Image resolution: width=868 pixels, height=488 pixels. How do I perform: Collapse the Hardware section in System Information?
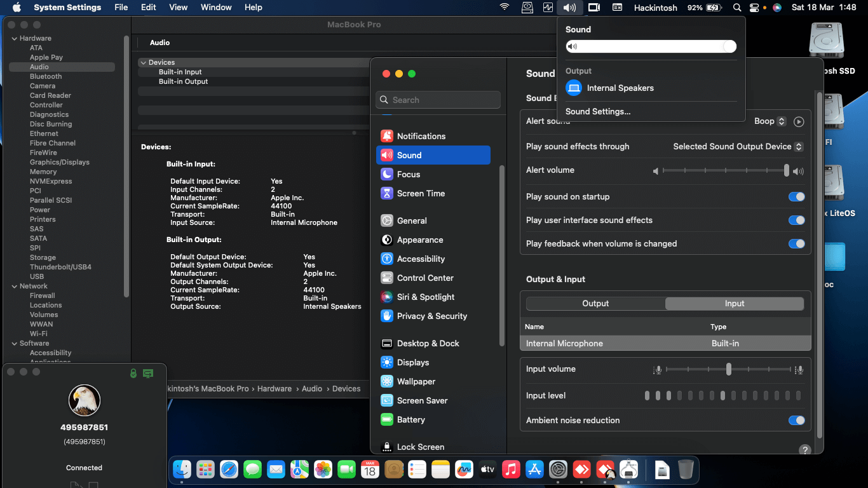pos(14,38)
